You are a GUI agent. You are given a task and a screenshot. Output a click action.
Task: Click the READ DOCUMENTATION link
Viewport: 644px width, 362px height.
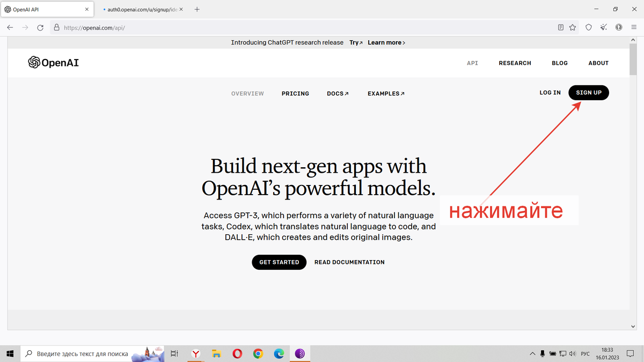[349, 262]
